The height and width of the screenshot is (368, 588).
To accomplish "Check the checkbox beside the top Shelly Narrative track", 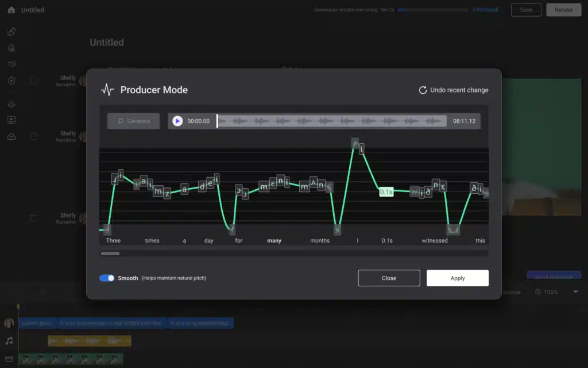I will 34,81.
